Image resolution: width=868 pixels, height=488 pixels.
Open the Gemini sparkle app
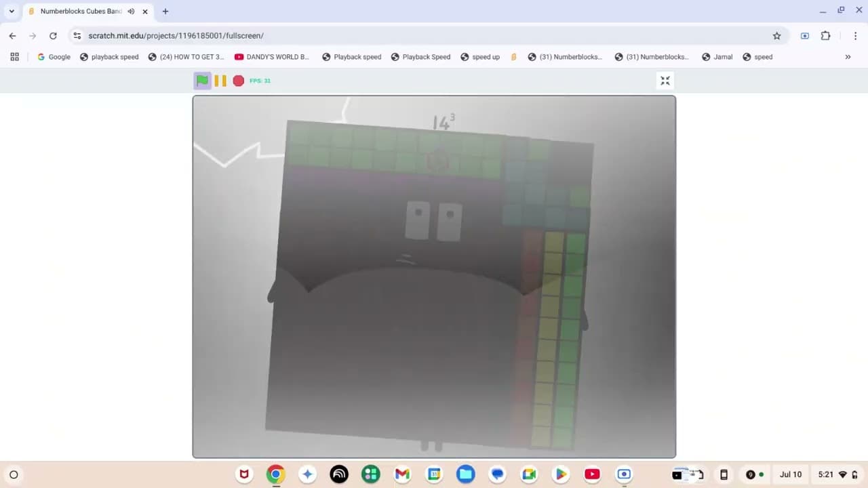pos(307,474)
